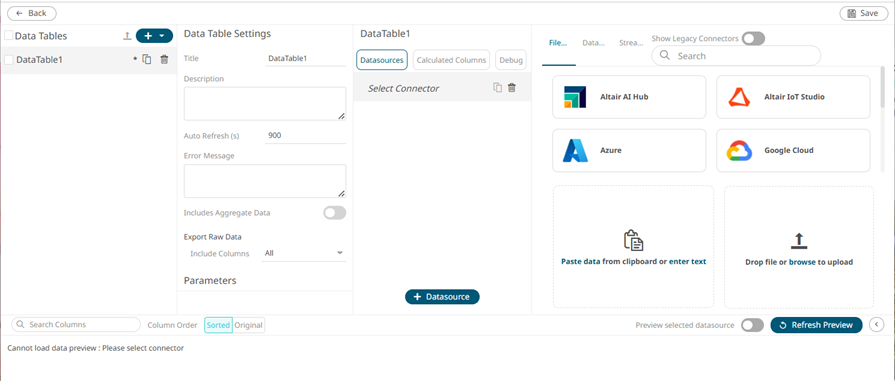This screenshot has width=895, height=381.
Task: Choose the Altair AI Hub connector card
Action: 629,97
